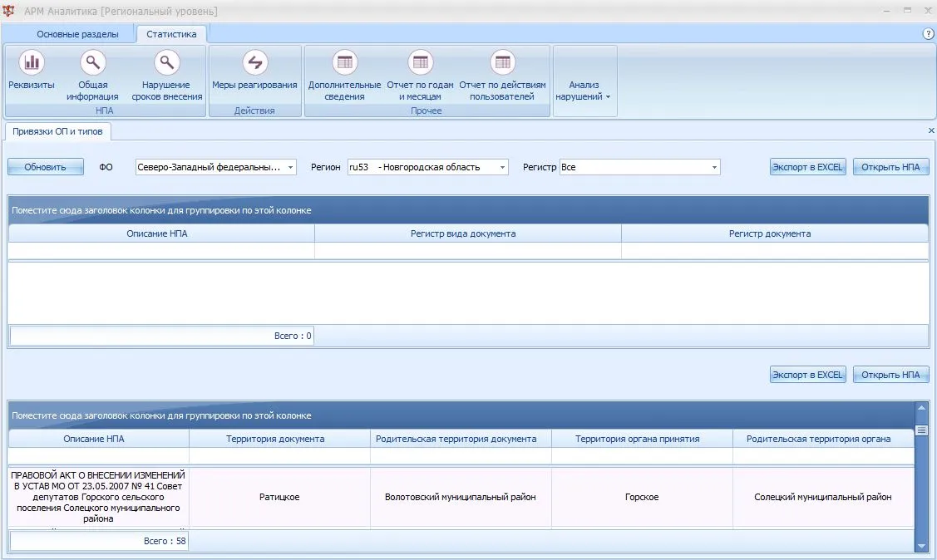The image size is (937, 560).
Task: Select the Волотовский муниципальный район cell
Action: [x=461, y=497]
